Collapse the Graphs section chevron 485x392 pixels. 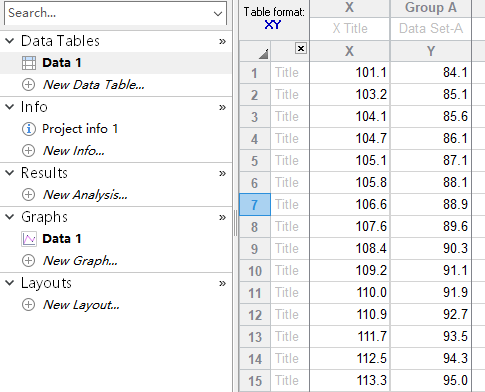[x=10, y=217]
